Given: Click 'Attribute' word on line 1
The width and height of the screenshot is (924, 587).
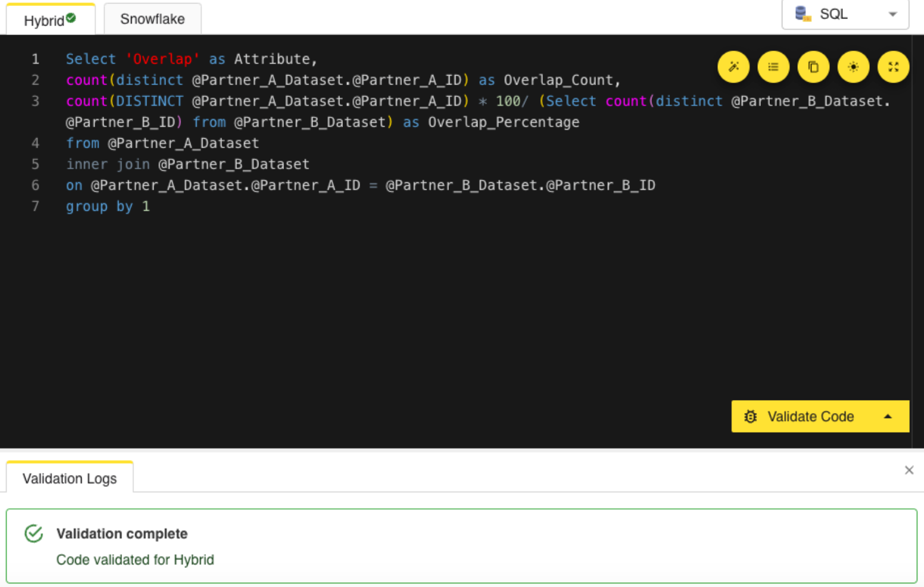Looking at the screenshot, I should point(272,59).
